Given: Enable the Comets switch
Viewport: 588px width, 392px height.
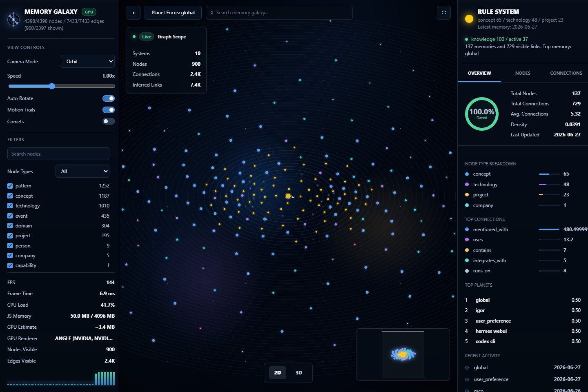Looking at the screenshot, I should (109, 121).
